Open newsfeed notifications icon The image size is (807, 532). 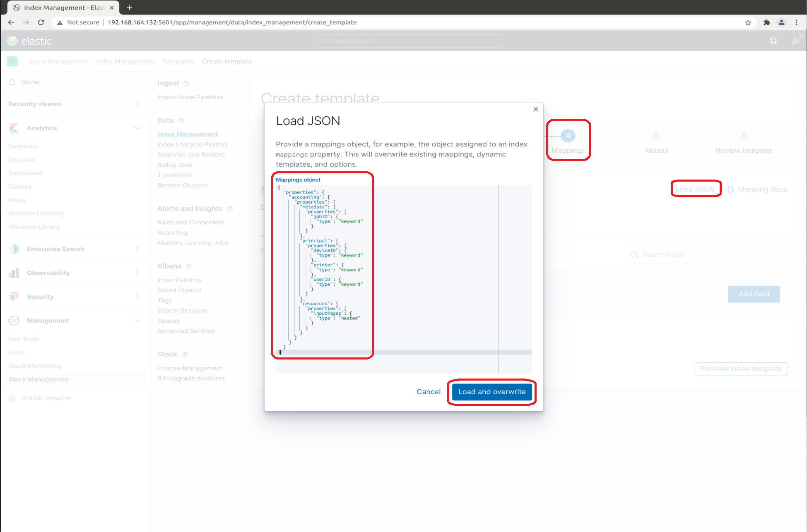[795, 41]
